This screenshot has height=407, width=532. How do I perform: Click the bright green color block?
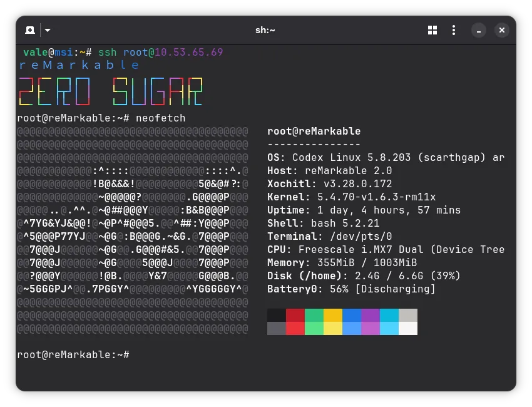click(x=314, y=328)
